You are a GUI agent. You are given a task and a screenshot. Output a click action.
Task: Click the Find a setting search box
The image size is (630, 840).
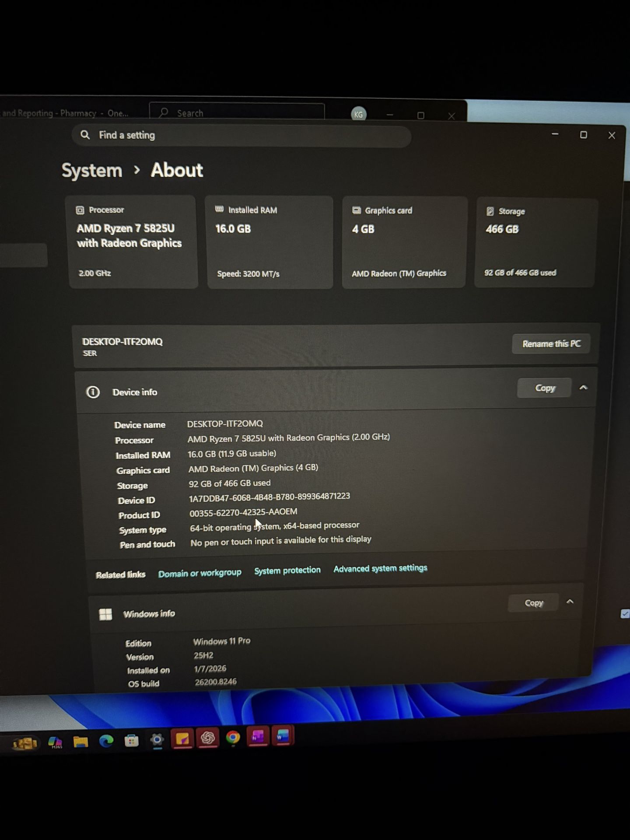pyautogui.click(x=241, y=135)
